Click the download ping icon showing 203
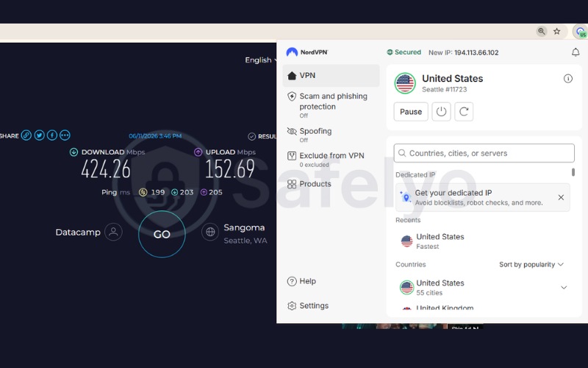This screenshot has height=368, width=588. [x=174, y=192]
